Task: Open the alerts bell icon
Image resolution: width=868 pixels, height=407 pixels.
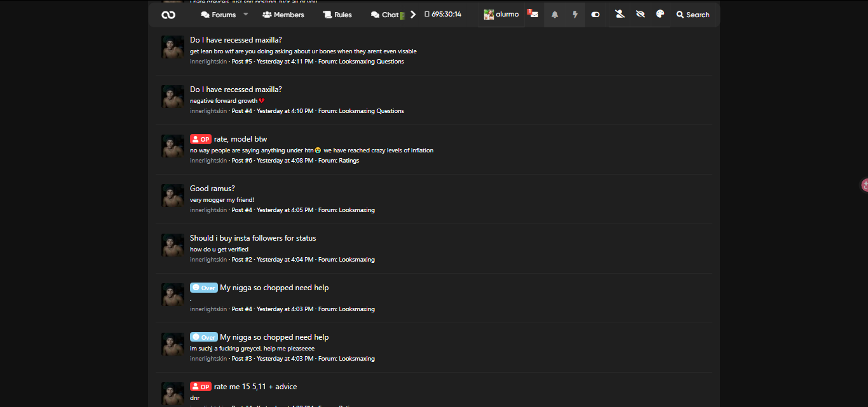Action: (x=555, y=15)
